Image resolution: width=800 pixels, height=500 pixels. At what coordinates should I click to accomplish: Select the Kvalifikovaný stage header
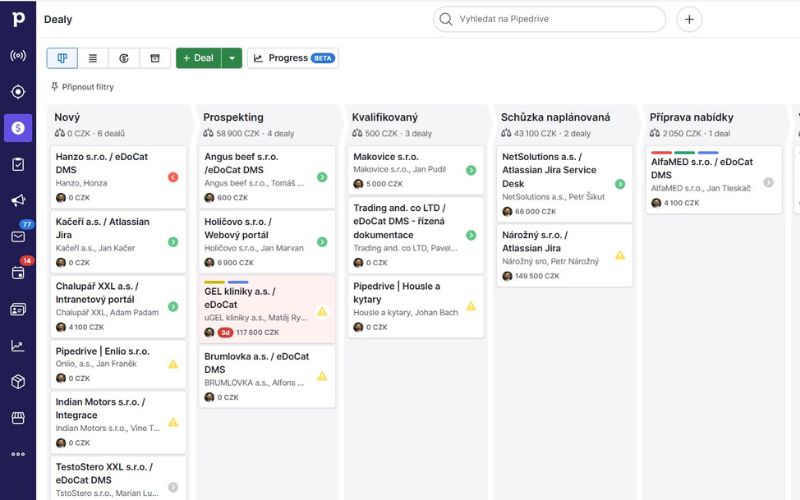coord(385,117)
